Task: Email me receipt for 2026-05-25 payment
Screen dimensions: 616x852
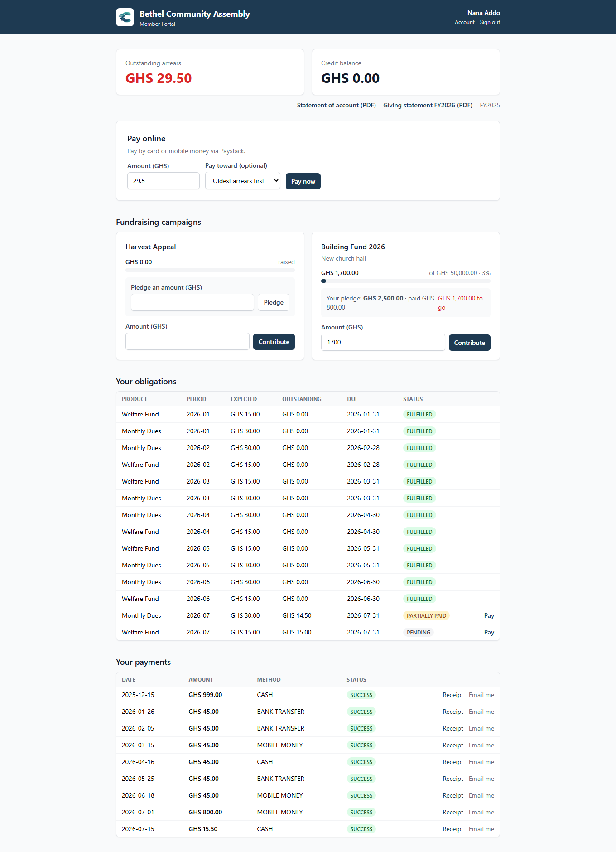Action: tap(481, 779)
